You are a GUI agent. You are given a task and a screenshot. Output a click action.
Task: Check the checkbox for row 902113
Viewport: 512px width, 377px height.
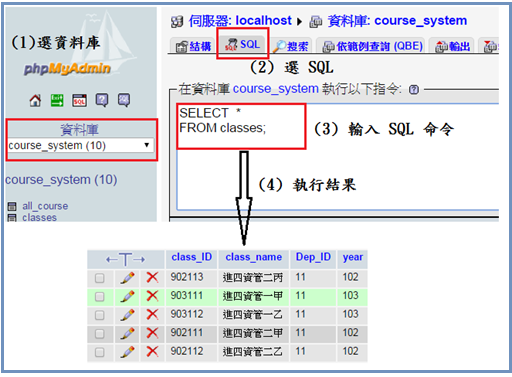pos(99,278)
